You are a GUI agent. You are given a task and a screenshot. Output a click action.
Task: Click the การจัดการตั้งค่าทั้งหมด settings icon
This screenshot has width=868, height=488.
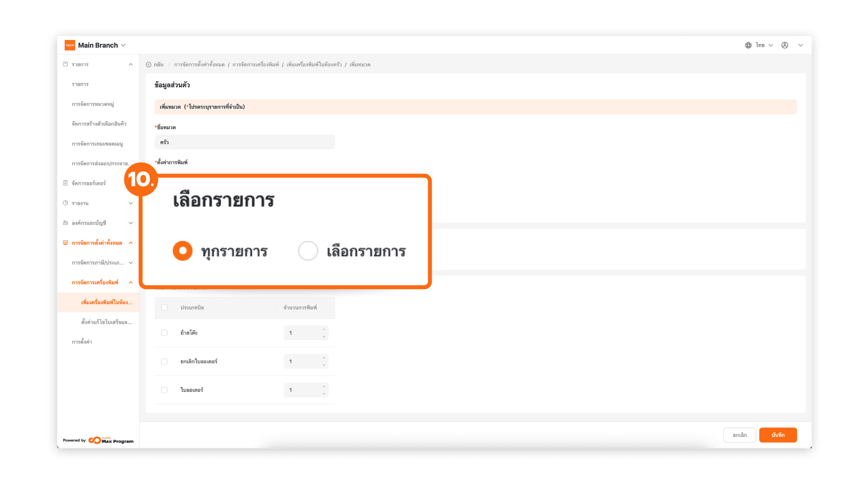(x=66, y=243)
